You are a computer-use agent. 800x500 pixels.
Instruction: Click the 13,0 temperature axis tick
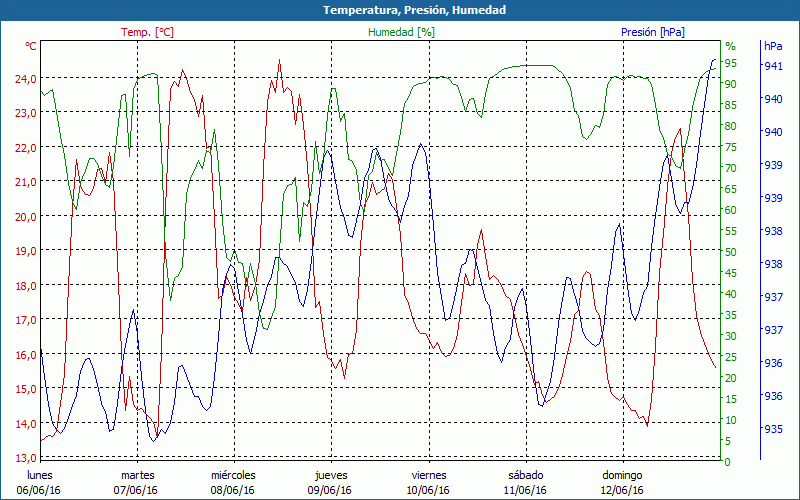pos(24,458)
